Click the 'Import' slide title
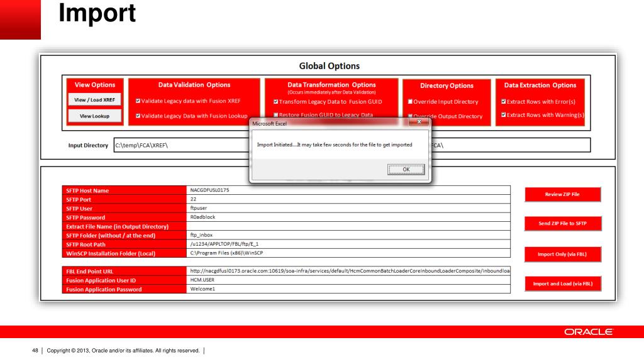This screenshot has height=362, width=644. [x=97, y=13]
